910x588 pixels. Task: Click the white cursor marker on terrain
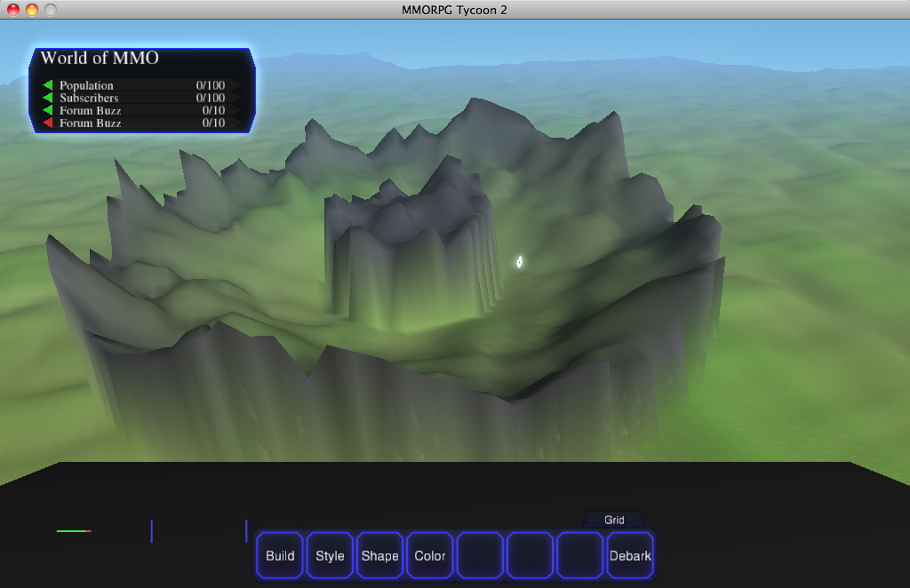click(519, 262)
